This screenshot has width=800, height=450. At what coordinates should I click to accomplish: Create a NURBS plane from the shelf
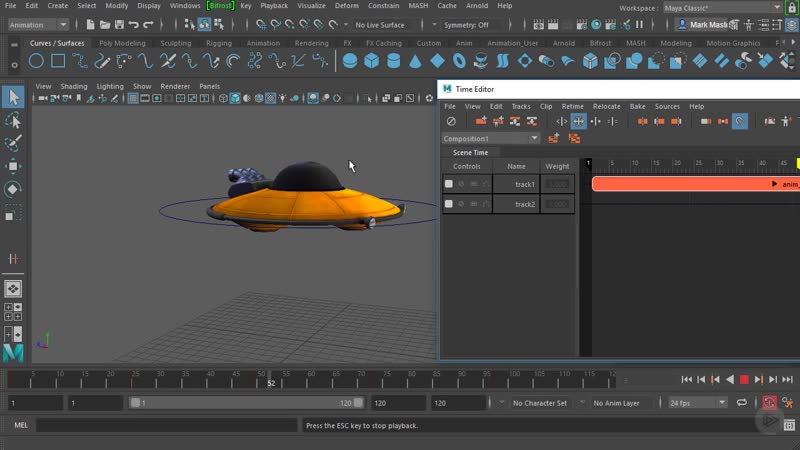[x=437, y=61]
